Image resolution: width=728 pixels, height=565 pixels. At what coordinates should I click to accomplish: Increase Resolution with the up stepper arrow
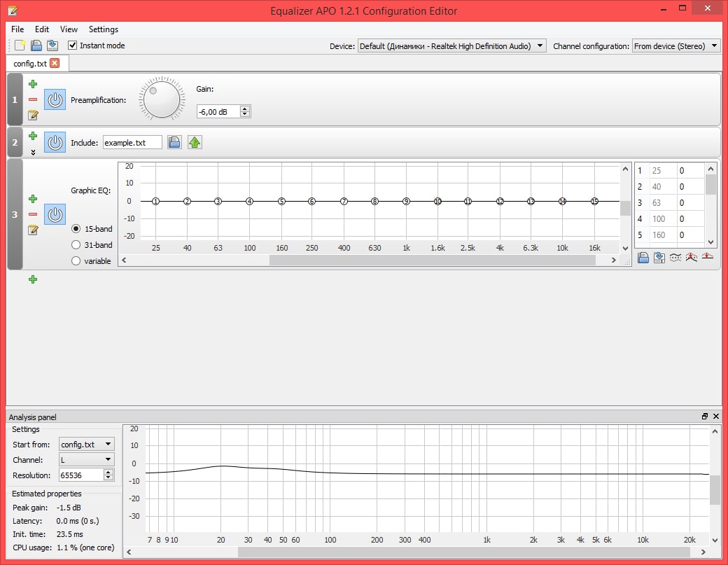click(x=108, y=472)
